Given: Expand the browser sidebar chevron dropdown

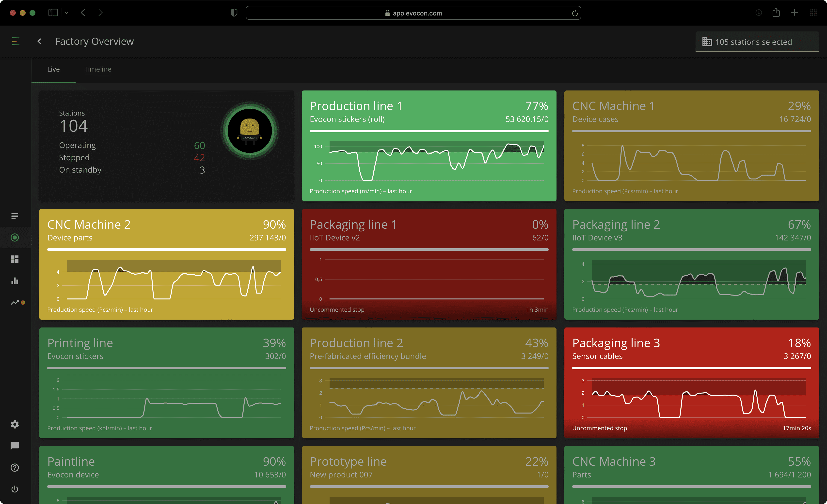Looking at the screenshot, I should point(66,13).
